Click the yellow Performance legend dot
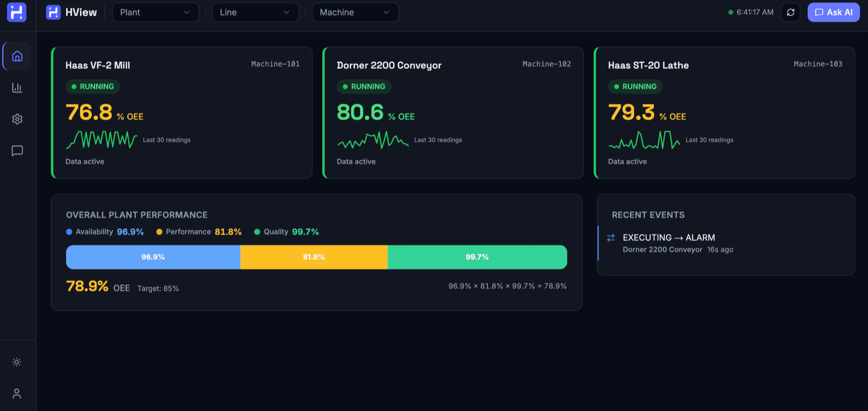868x411 pixels. point(159,232)
